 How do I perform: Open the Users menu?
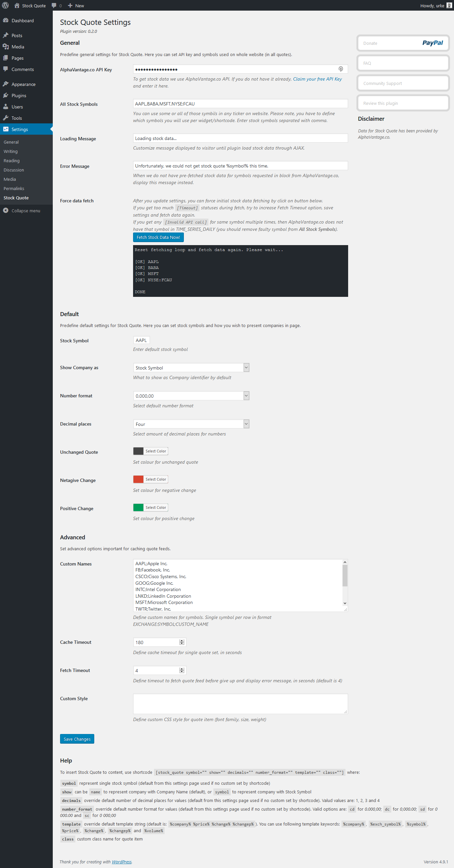point(26,107)
